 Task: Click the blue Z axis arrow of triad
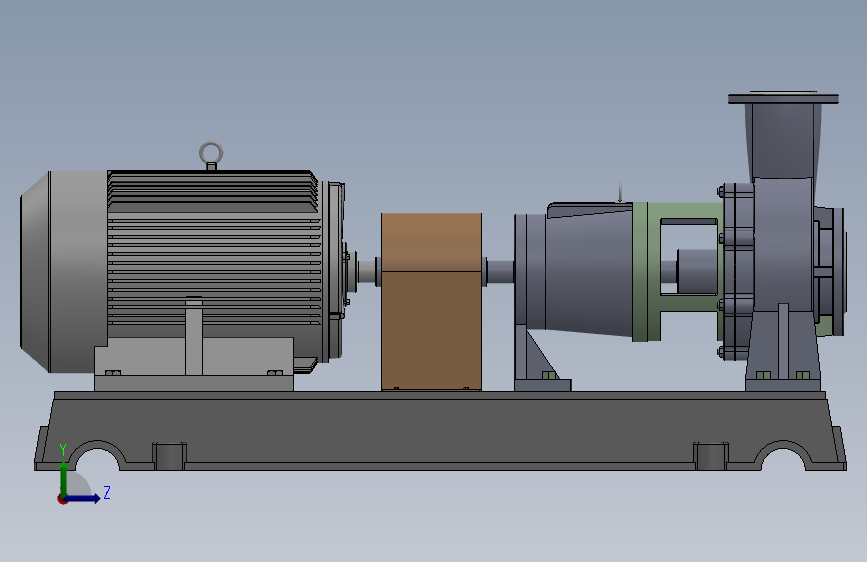pyautogui.click(x=83, y=498)
